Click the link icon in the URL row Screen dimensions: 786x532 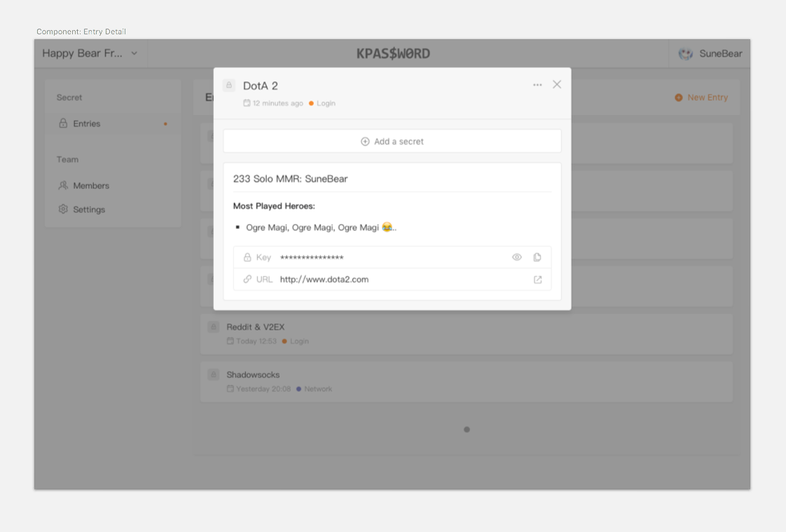[247, 279]
